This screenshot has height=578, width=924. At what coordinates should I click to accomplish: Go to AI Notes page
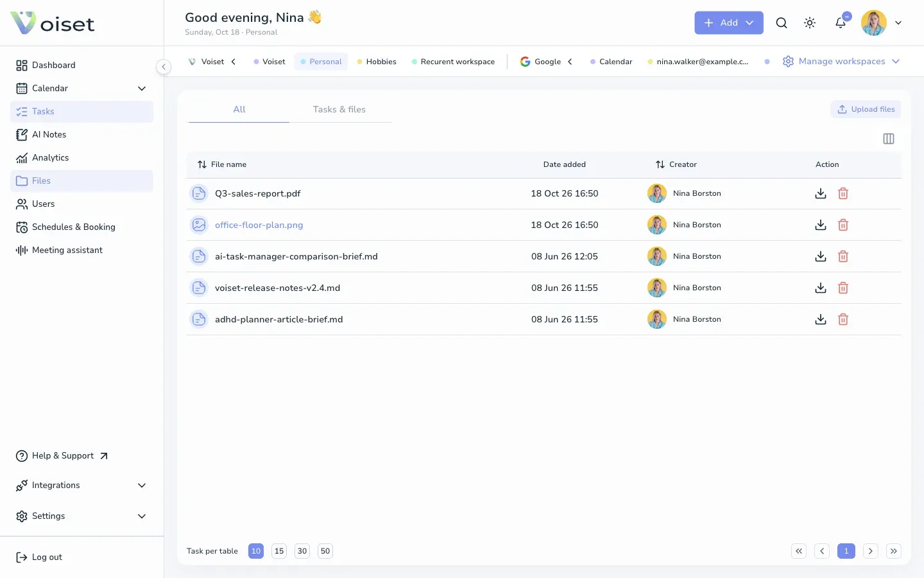[82, 134]
